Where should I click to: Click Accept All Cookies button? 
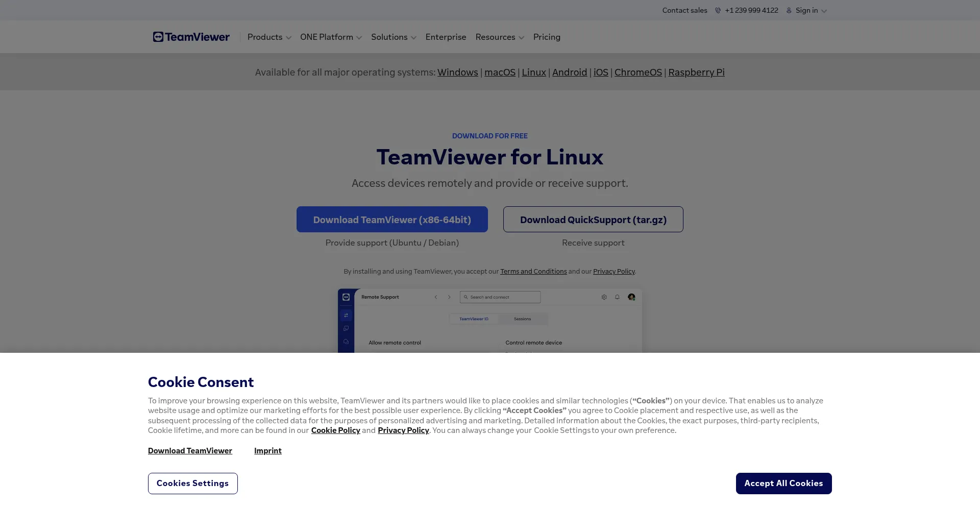(x=783, y=484)
